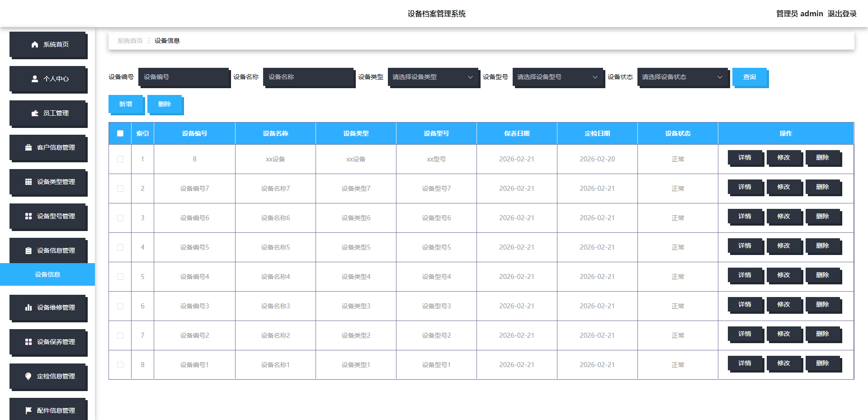Expand 定检信息管理 in the sidebar
The height and width of the screenshot is (420, 868).
coord(48,376)
